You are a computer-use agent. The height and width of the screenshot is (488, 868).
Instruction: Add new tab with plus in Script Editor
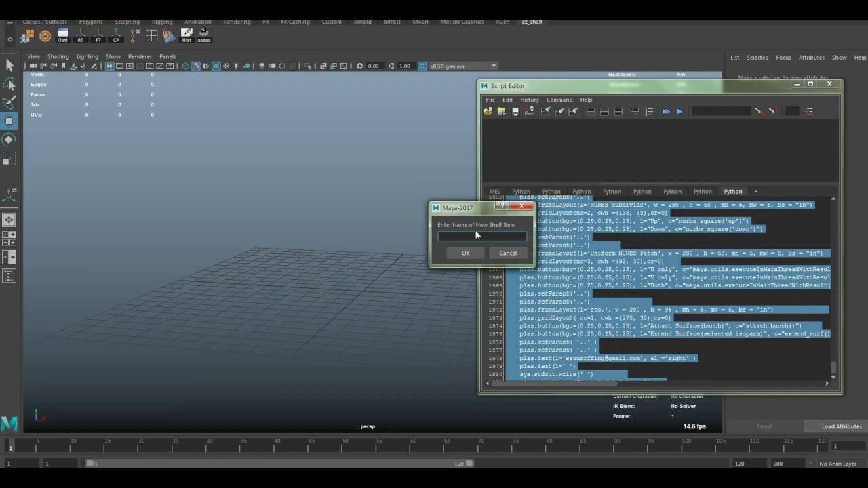756,191
